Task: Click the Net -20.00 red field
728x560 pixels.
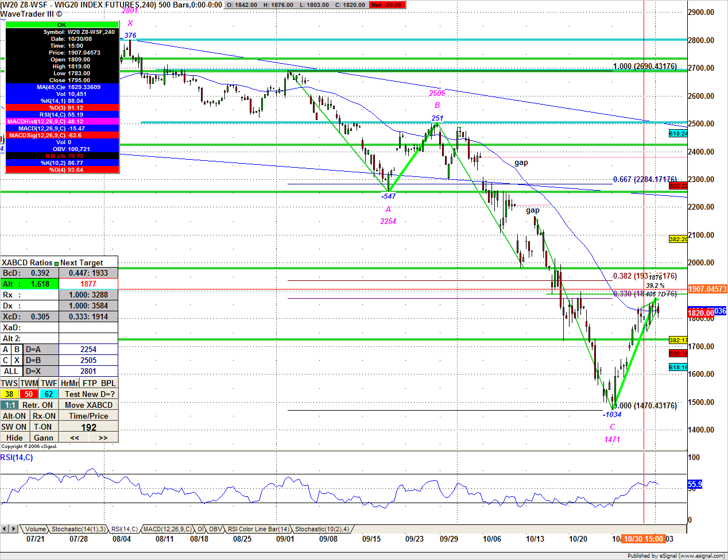Action: point(388,5)
